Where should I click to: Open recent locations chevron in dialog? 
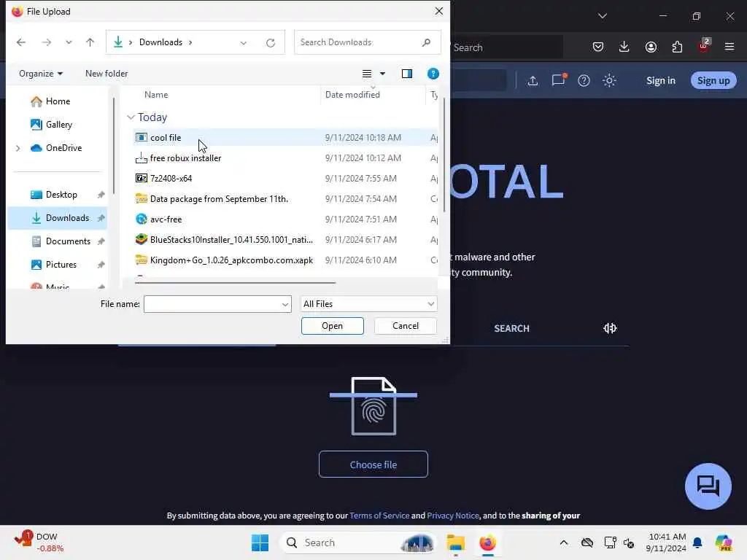69,42
